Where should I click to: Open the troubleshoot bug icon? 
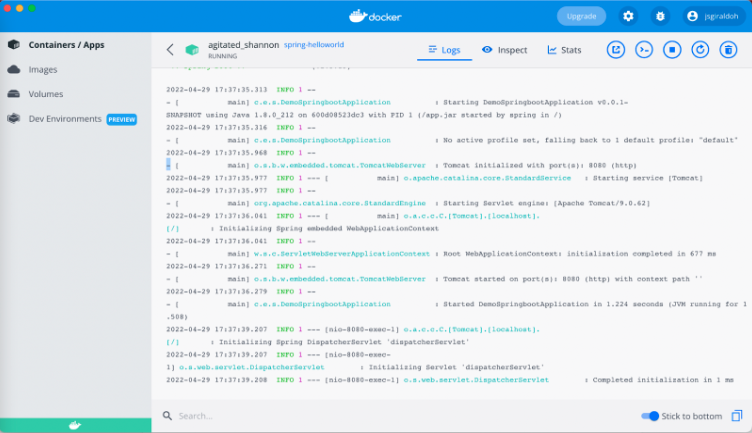(659, 16)
